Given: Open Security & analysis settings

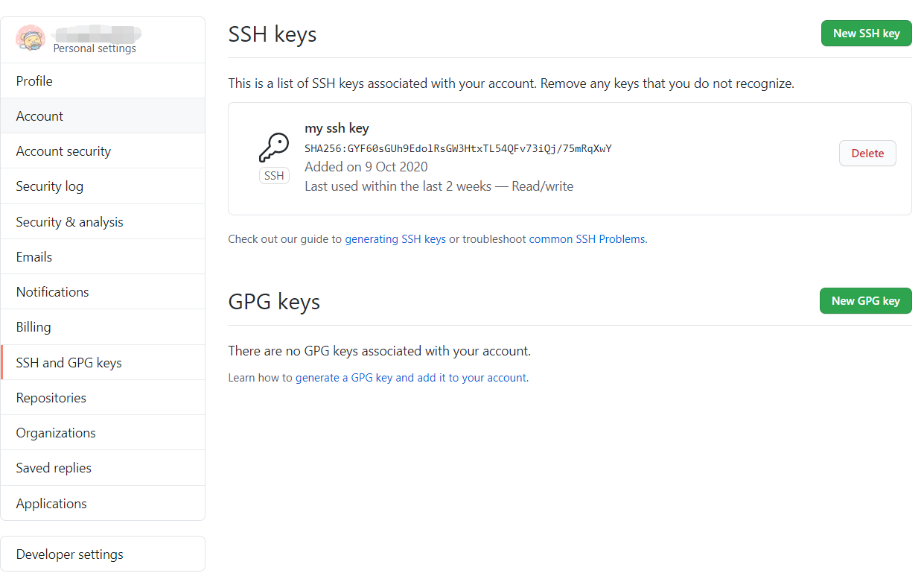Looking at the screenshot, I should 70,222.
